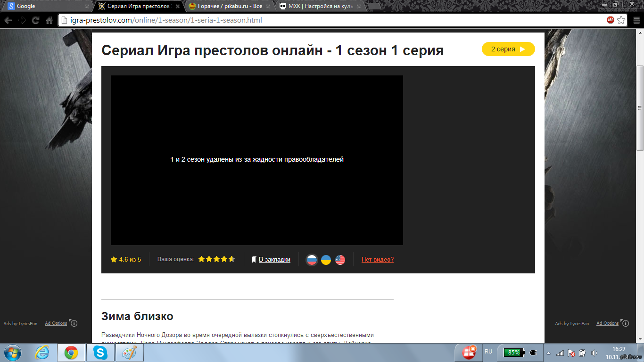Rate the episode one star

(x=201, y=259)
